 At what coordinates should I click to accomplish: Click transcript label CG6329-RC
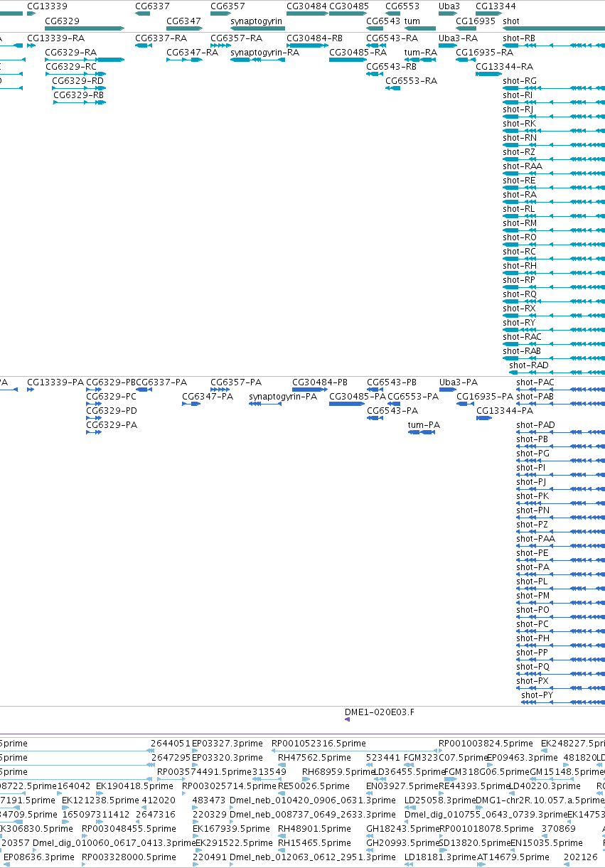pyautogui.click(x=70, y=66)
